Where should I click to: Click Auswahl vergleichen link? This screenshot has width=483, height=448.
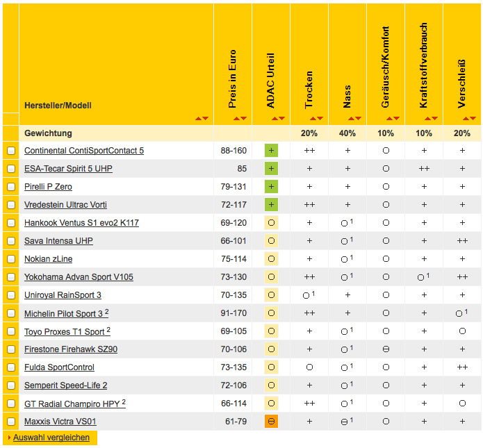51,438
